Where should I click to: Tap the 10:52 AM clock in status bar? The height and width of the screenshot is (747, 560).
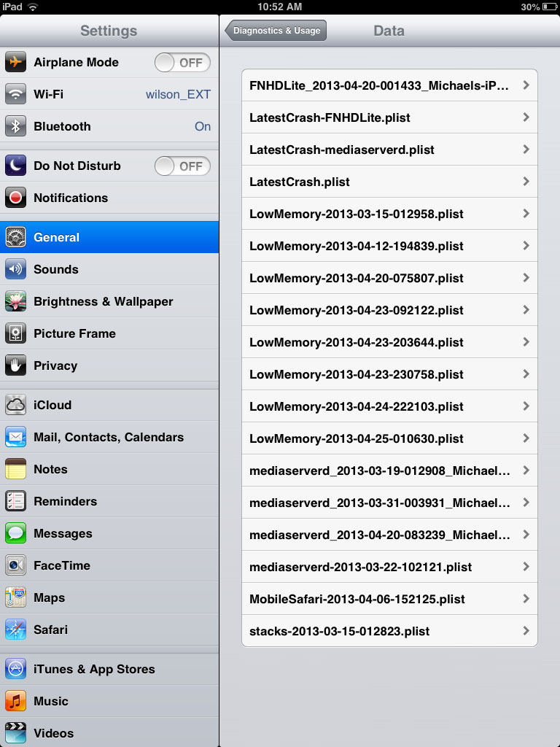coord(279,7)
